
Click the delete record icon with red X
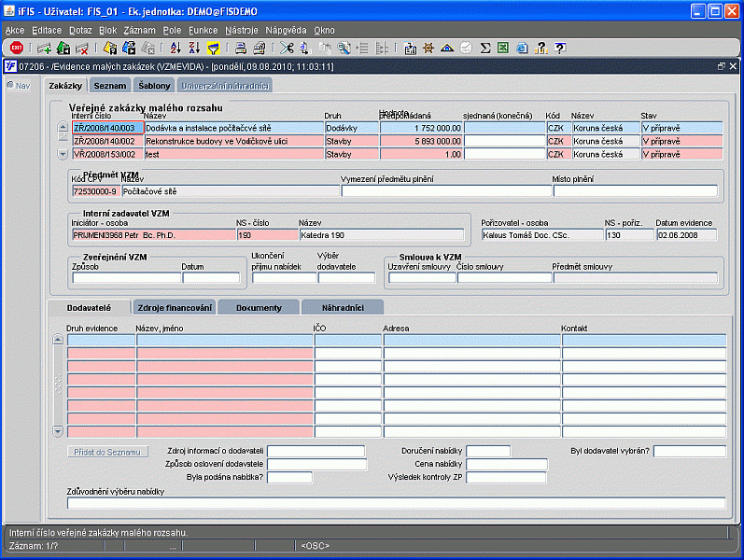pyautogui.click(x=82, y=48)
